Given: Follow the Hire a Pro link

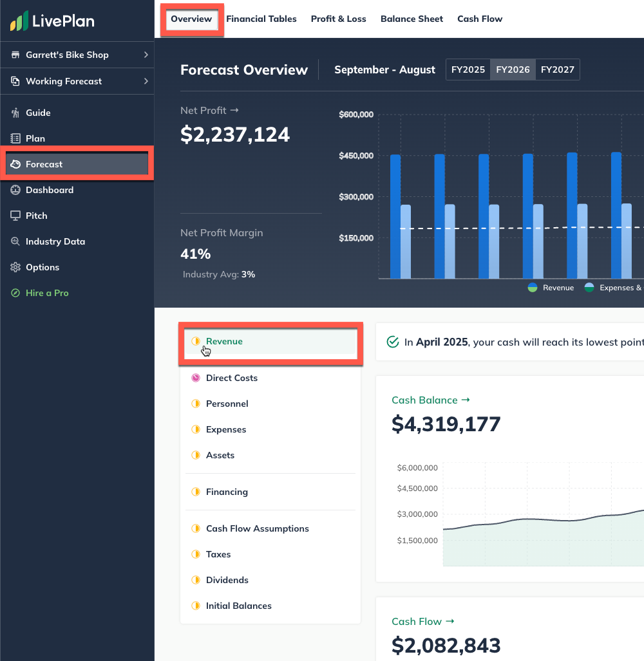Looking at the screenshot, I should click(47, 293).
